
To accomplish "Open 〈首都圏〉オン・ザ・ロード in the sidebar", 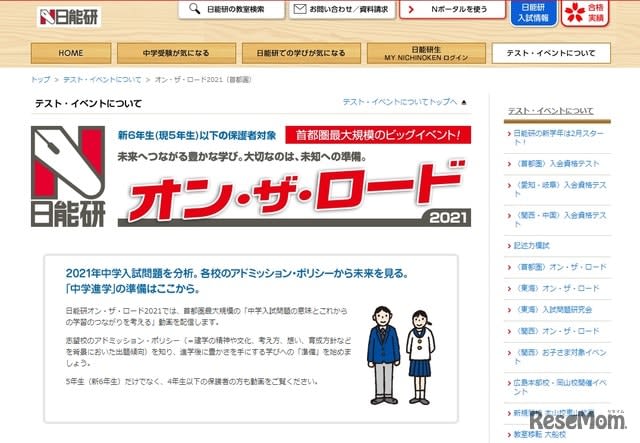I will [x=560, y=267].
